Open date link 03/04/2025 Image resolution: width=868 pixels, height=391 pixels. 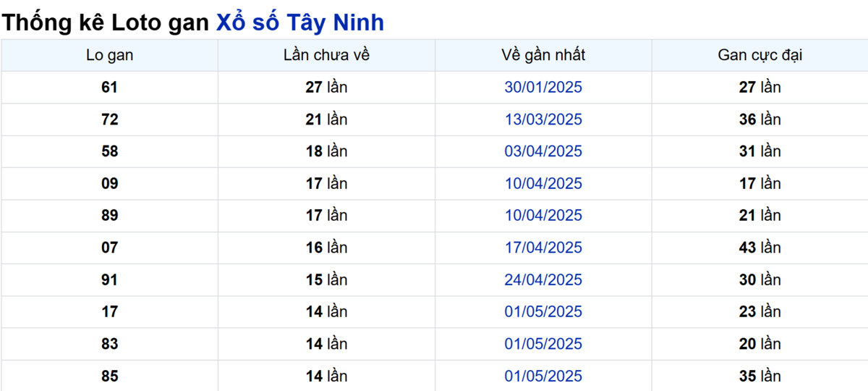click(543, 151)
